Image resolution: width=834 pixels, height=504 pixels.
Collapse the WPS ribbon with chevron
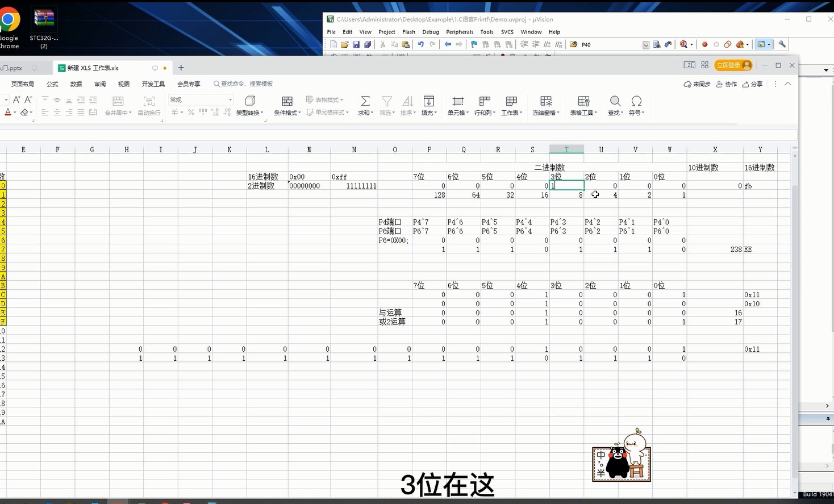(788, 84)
